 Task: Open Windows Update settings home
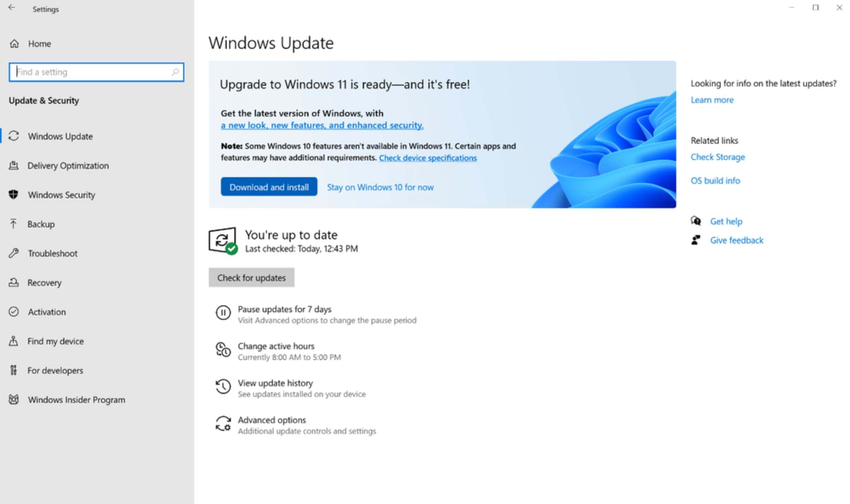(x=61, y=136)
